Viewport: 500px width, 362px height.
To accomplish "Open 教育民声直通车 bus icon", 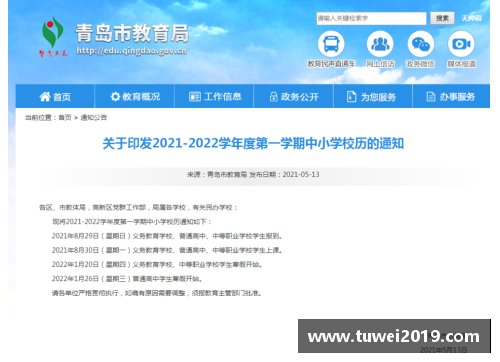I will (x=331, y=44).
